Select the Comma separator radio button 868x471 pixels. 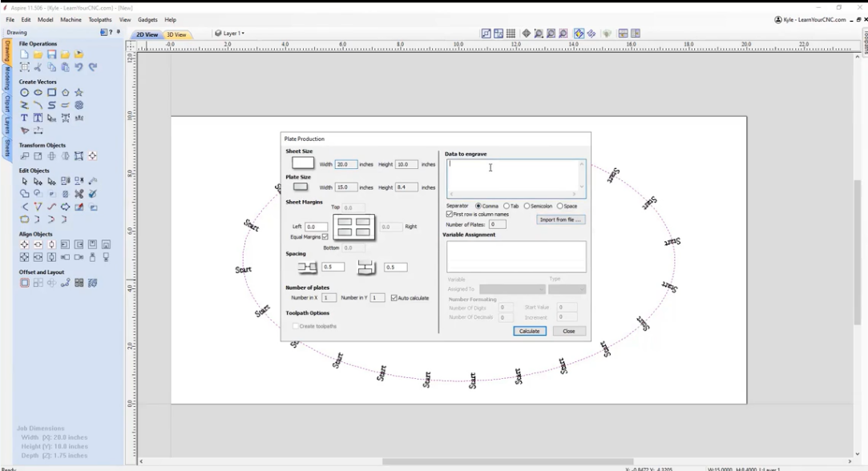click(x=478, y=206)
